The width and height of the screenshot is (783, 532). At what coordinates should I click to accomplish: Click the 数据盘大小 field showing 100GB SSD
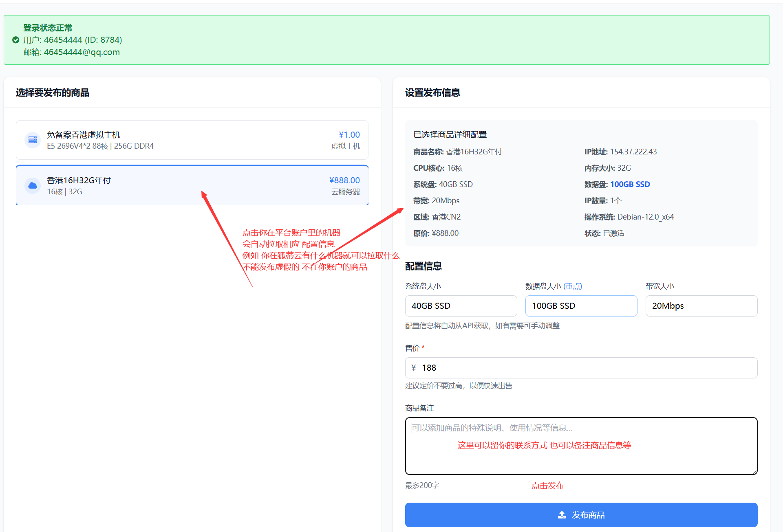pyautogui.click(x=581, y=306)
